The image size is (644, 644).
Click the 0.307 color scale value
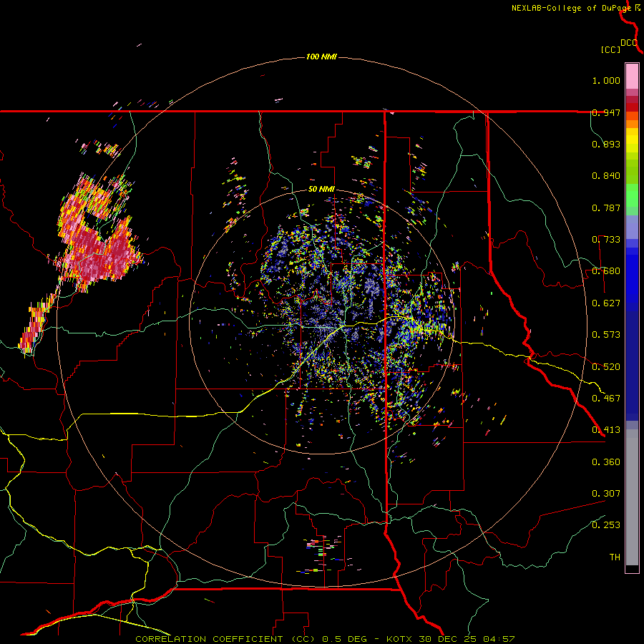pyautogui.click(x=606, y=494)
